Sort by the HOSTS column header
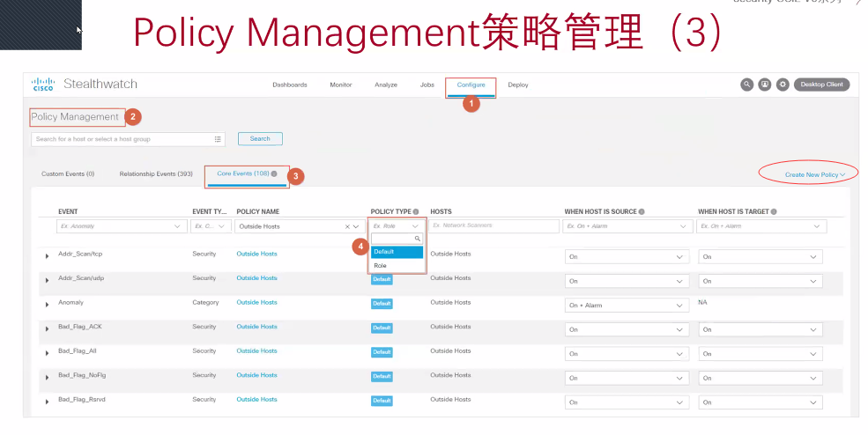 click(441, 211)
